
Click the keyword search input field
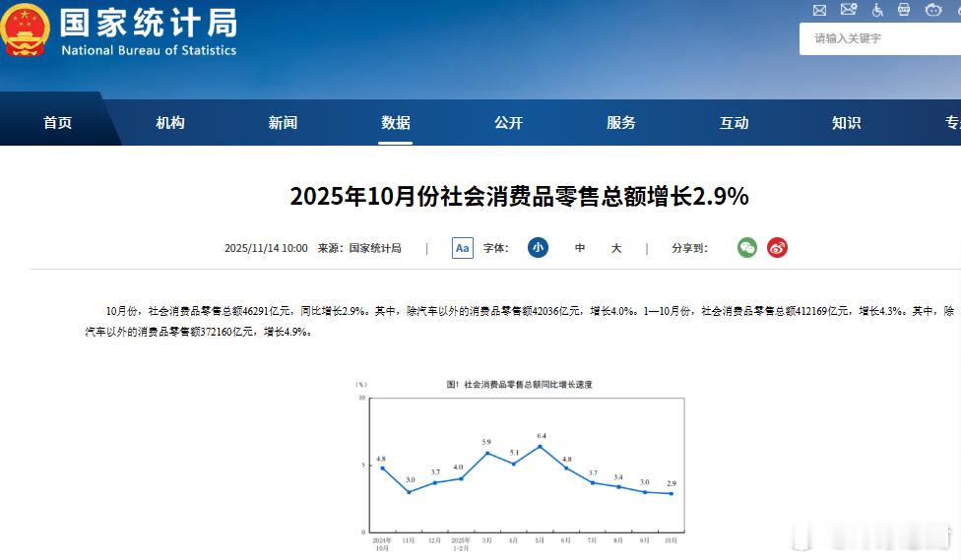[880, 38]
